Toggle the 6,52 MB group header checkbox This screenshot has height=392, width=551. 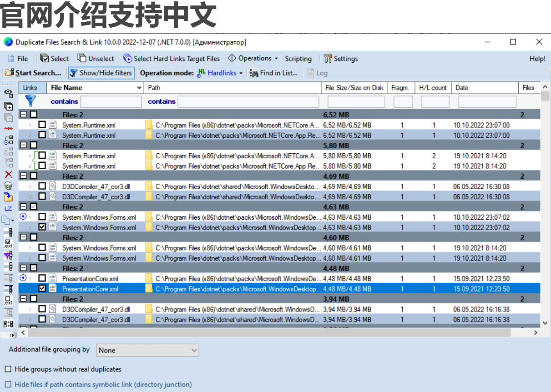click(x=34, y=115)
